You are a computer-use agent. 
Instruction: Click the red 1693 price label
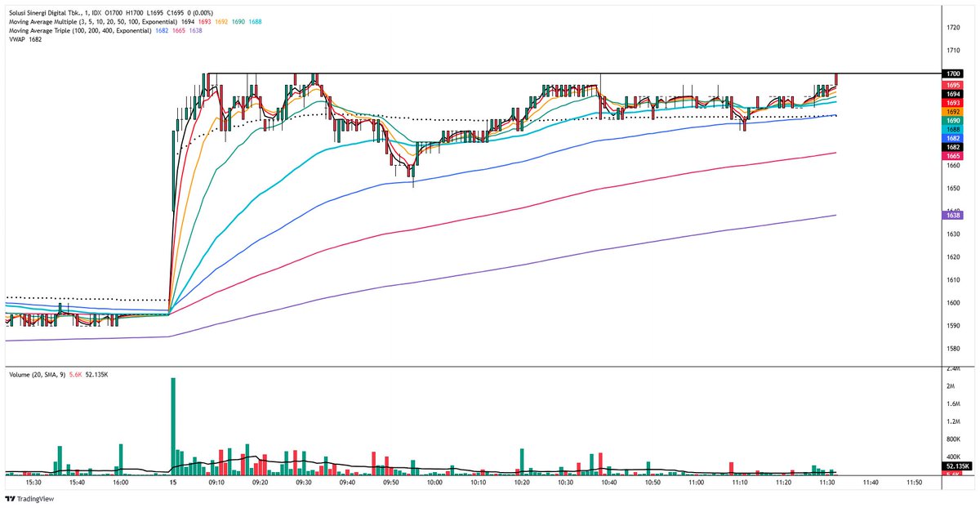pyautogui.click(x=953, y=103)
